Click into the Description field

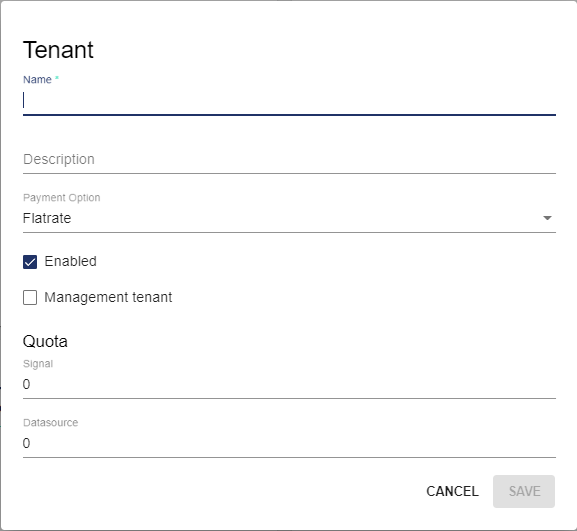click(x=289, y=159)
